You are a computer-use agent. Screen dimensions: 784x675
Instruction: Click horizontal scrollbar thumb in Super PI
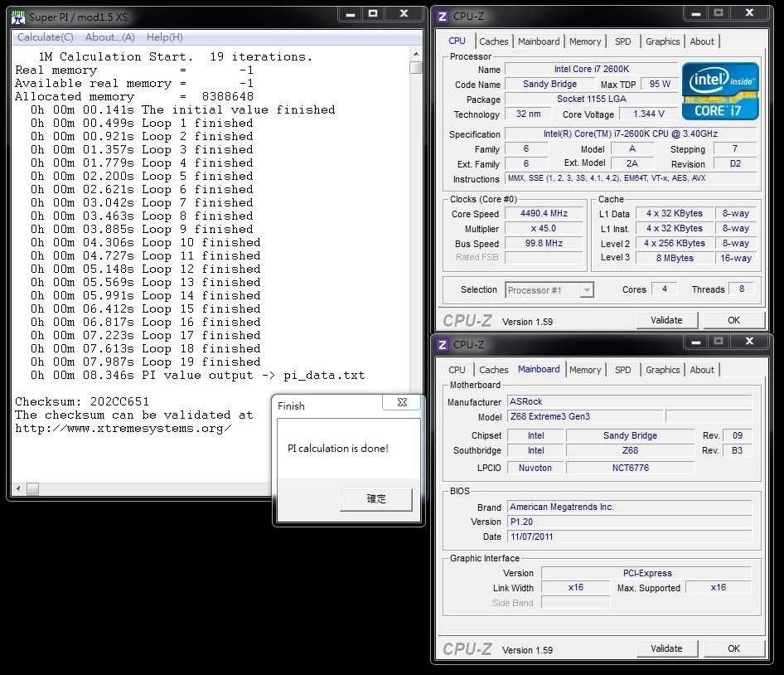[32, 488]
